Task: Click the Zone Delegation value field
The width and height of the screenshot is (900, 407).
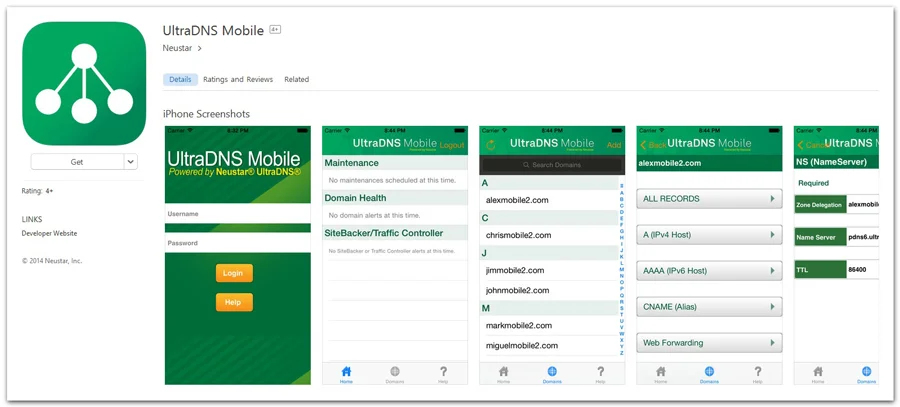Action: [863, 204]
